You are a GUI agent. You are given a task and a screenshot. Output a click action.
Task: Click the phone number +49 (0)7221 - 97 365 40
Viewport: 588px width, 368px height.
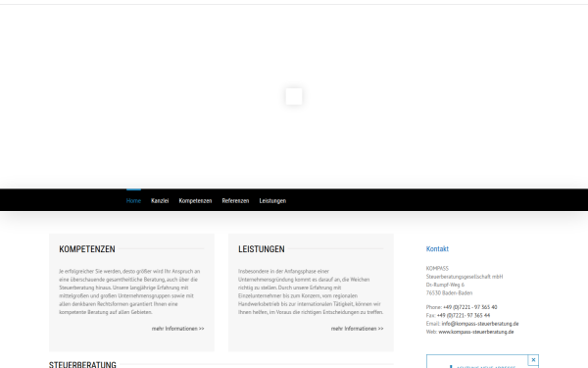pyautogui.click(x=469, y=307)
